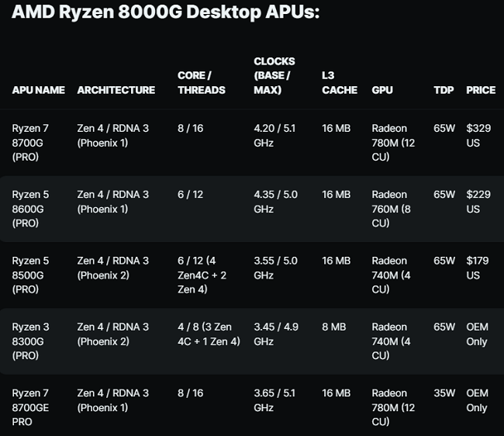Image resolution: width=504 pixels, height=436 pixels.
Task: Click the Radeon 780M GPU cell for 8700G
Action: tap(393, 143)
